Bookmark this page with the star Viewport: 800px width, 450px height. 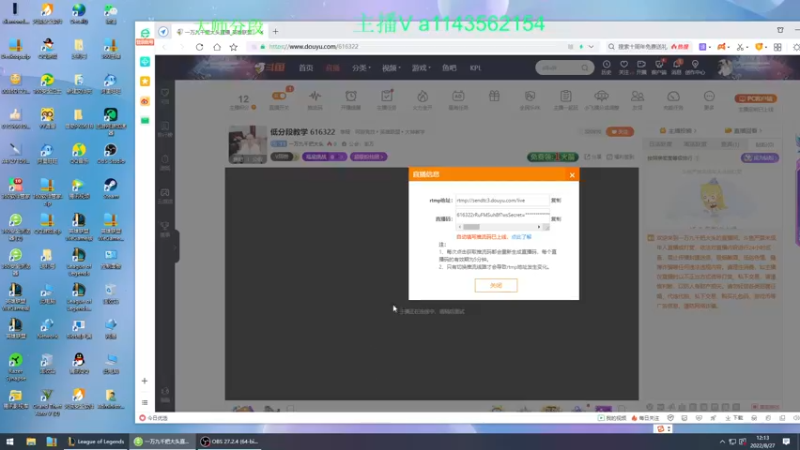(x=234, y=47)
